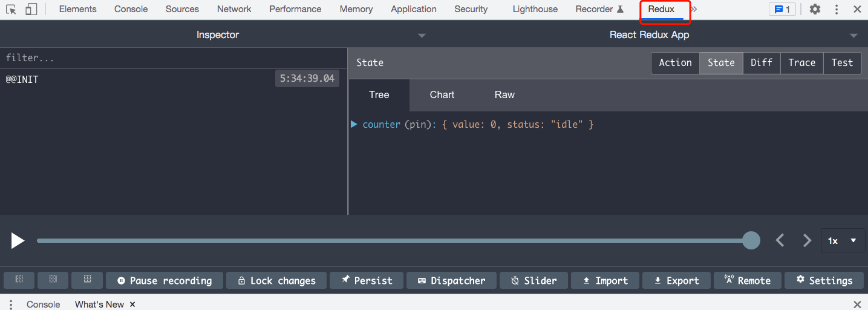Open the DevTools three-dot menu
This screenshot has width=868, height=310.
click(x=837, y=9)
